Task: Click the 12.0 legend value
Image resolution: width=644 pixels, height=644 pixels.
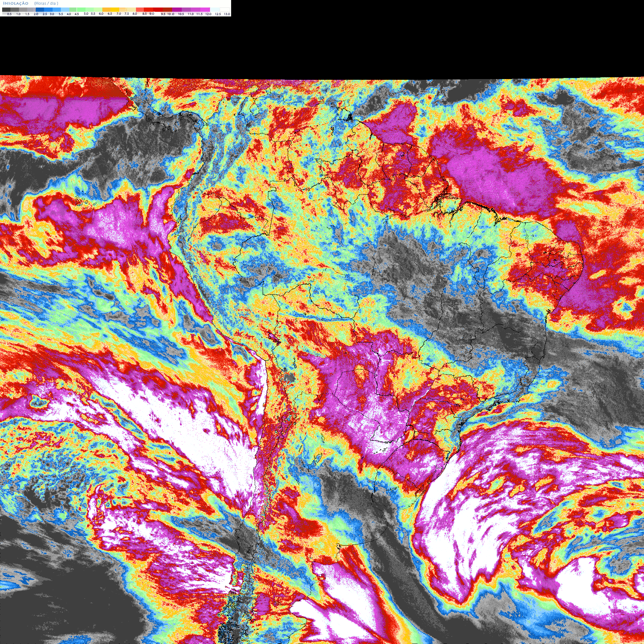Action: coord(208,14)
